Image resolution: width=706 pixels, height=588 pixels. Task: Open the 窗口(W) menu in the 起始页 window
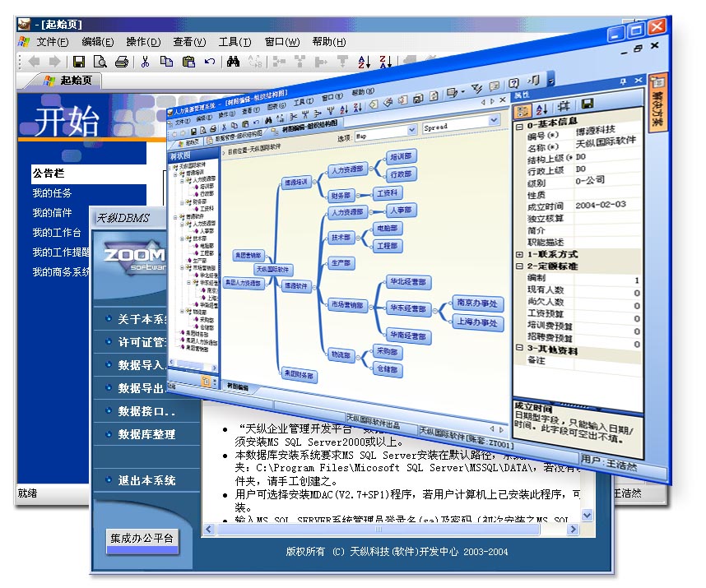282,42
